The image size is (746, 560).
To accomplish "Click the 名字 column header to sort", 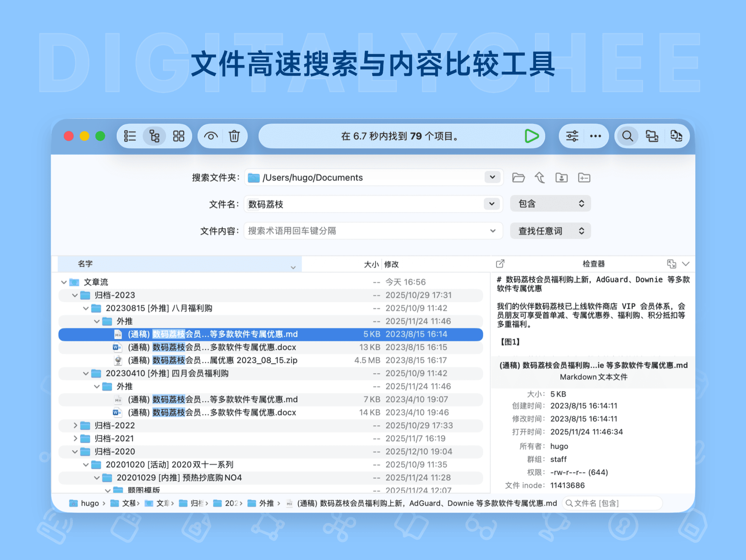I will click(x=85, y=264).
